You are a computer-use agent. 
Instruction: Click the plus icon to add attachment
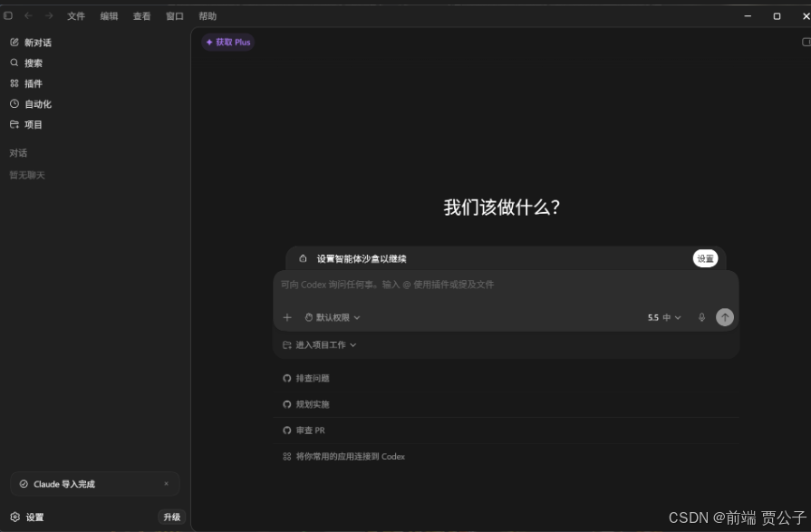pos(287,317)
